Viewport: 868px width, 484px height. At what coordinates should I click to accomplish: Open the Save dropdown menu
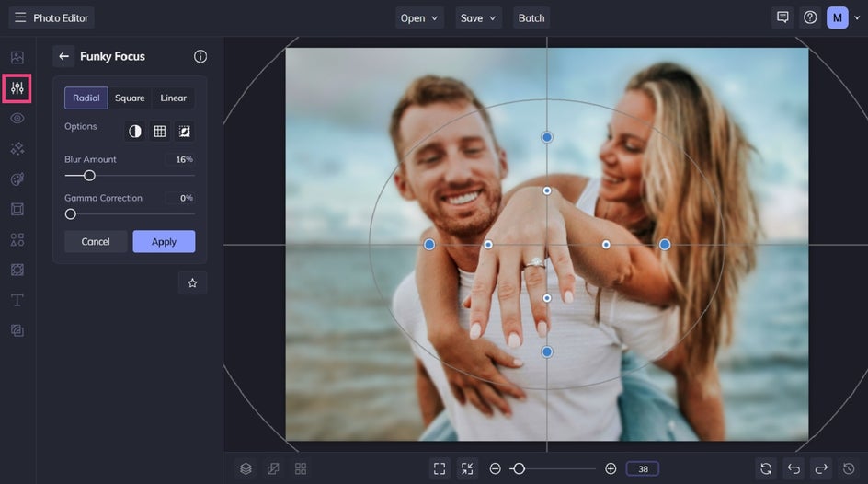(x=478, y=17)
